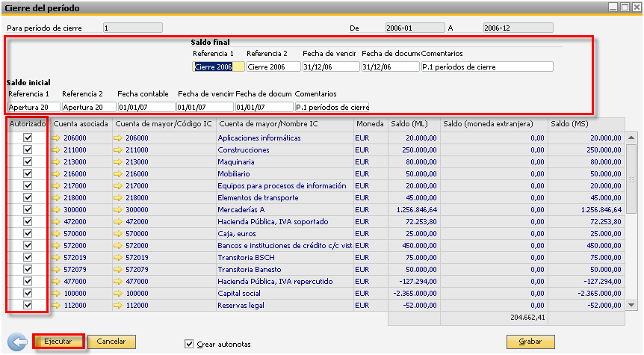The image size is (644, 355).
Task: Open link arrow for Cuenta de mayor 112000
Action: pos(118,305)
